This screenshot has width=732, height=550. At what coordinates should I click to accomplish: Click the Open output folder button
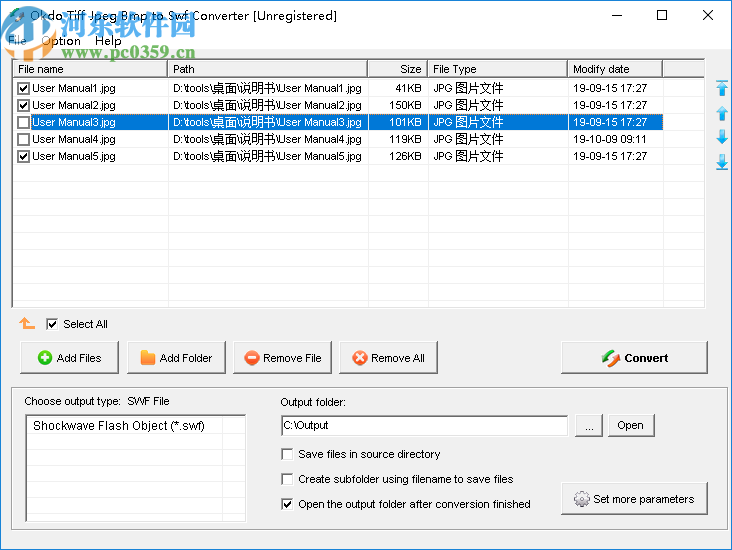(x=631, y=425)
